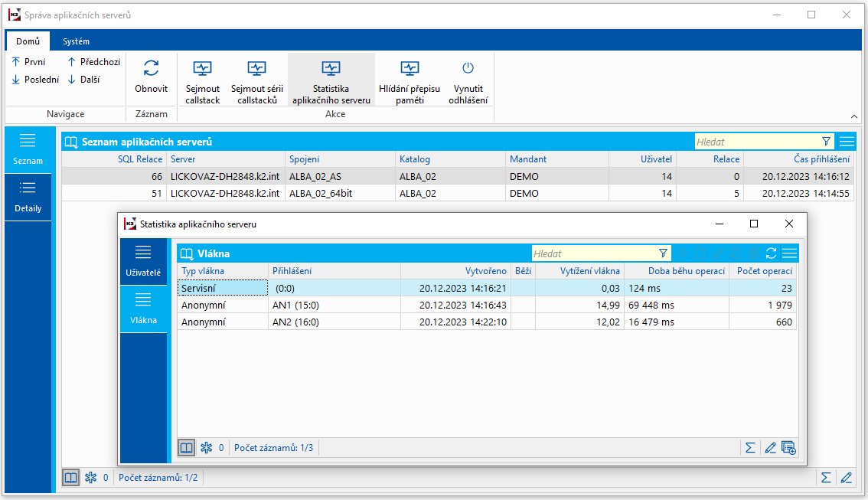Sort by Katalog column header
The width and height of the screenshot is (868, 500).
(450, 159)
